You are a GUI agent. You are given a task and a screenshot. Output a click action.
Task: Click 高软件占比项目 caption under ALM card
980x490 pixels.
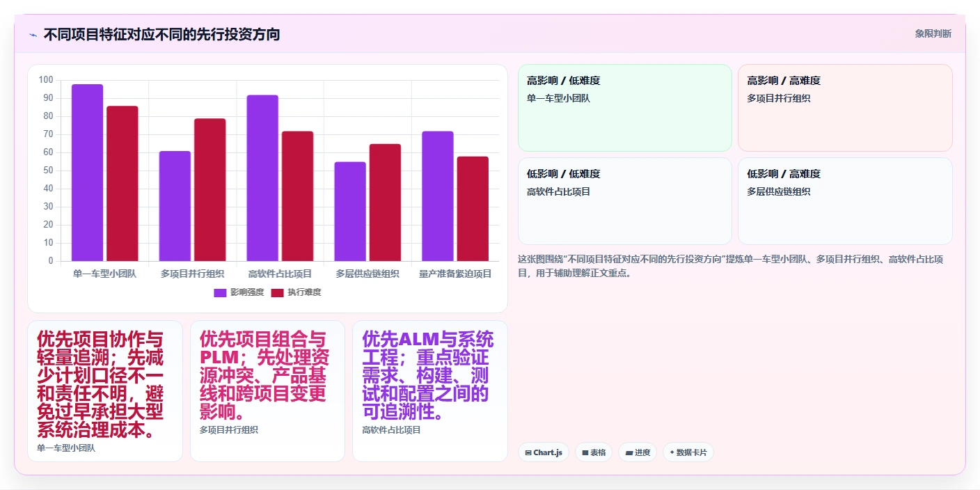391,430
